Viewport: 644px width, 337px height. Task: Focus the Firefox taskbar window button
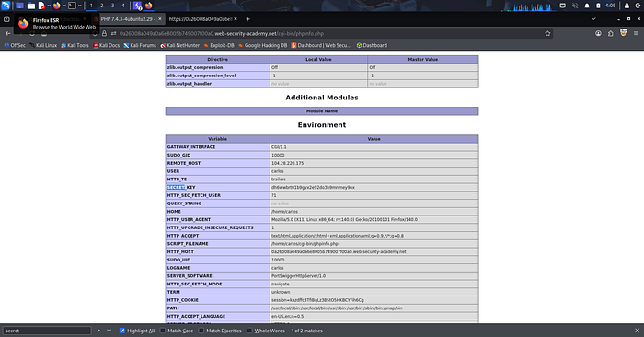coord(149,6)
